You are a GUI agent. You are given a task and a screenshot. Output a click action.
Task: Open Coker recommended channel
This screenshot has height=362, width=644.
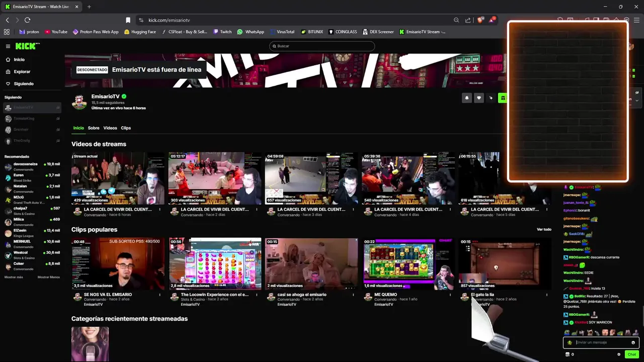click(x=32, y=266)
